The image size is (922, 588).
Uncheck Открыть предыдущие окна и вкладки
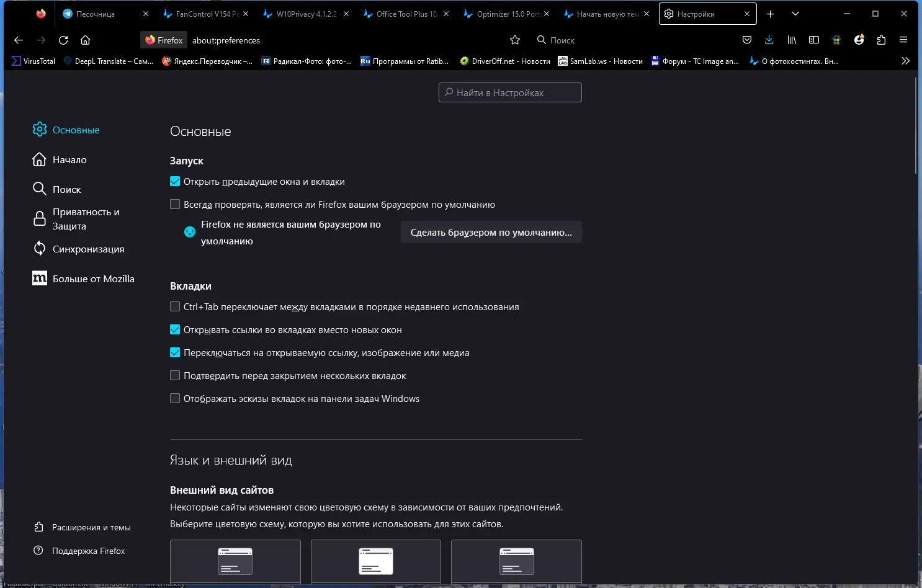[x=175, y=182]
